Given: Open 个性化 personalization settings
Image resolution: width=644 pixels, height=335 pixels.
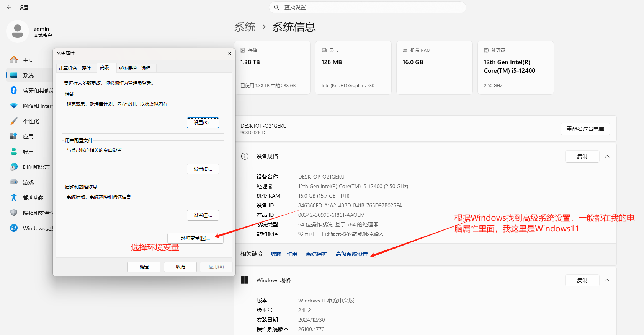Looking at the screenshot, I should pos(29,121).
